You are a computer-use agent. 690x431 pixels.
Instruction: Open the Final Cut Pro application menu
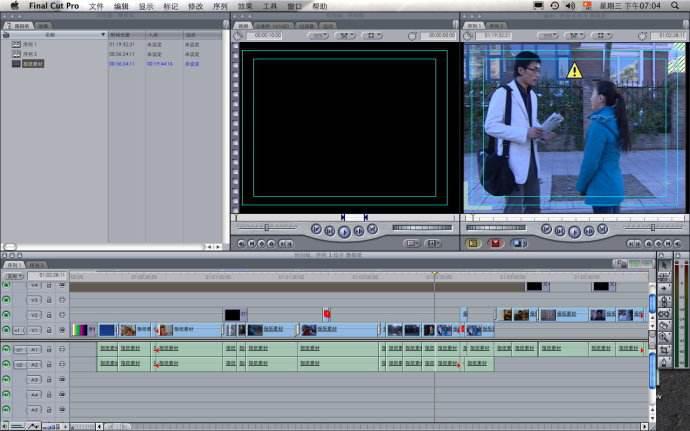(x=53, y=6)
